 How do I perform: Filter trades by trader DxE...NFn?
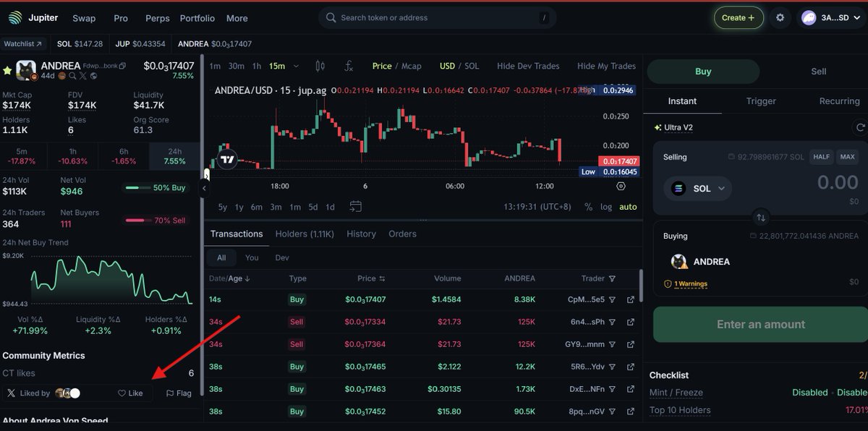612,389
